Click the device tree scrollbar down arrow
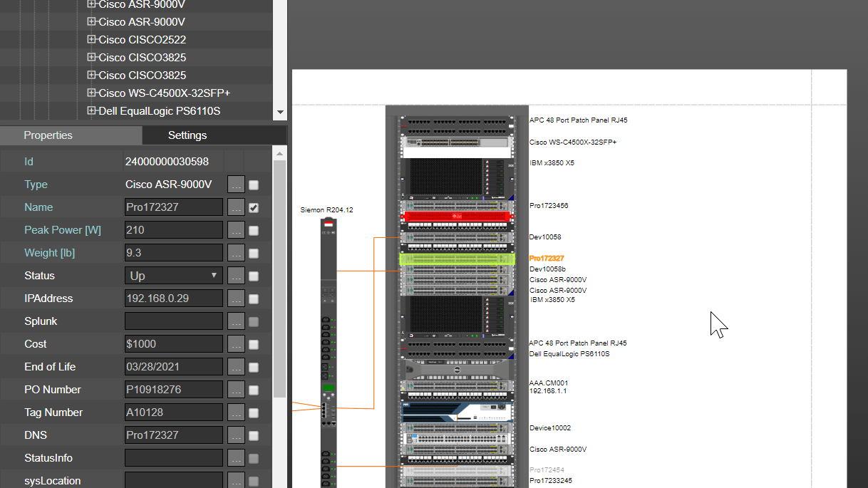This screenshot has width=868, height=488. (x=280, y=113)
